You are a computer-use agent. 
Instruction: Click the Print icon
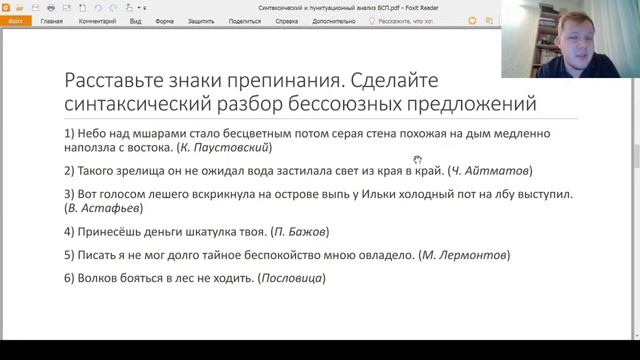point(51,8)
